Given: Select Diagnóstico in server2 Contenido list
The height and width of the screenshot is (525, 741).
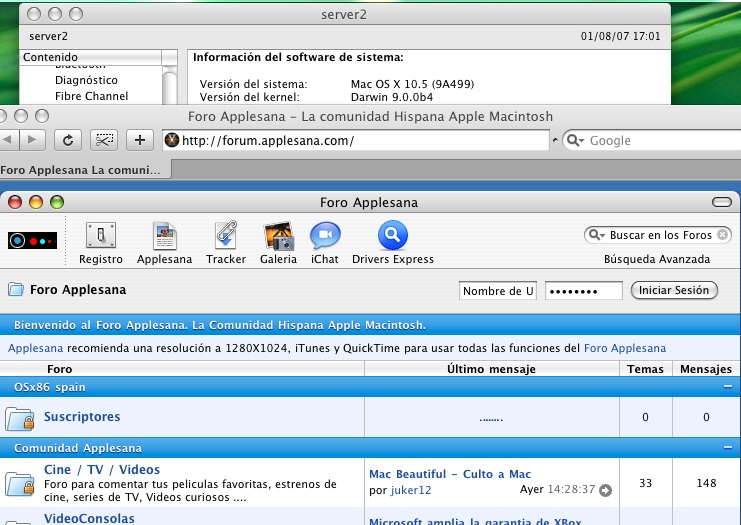Looking at the screenshot, I should click(x=86, y=80).
